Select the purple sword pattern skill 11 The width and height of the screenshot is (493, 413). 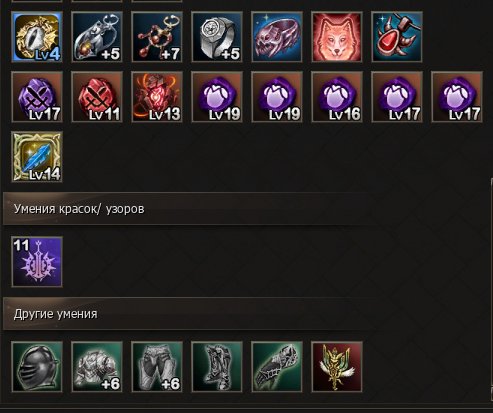[x=37, y=262]
